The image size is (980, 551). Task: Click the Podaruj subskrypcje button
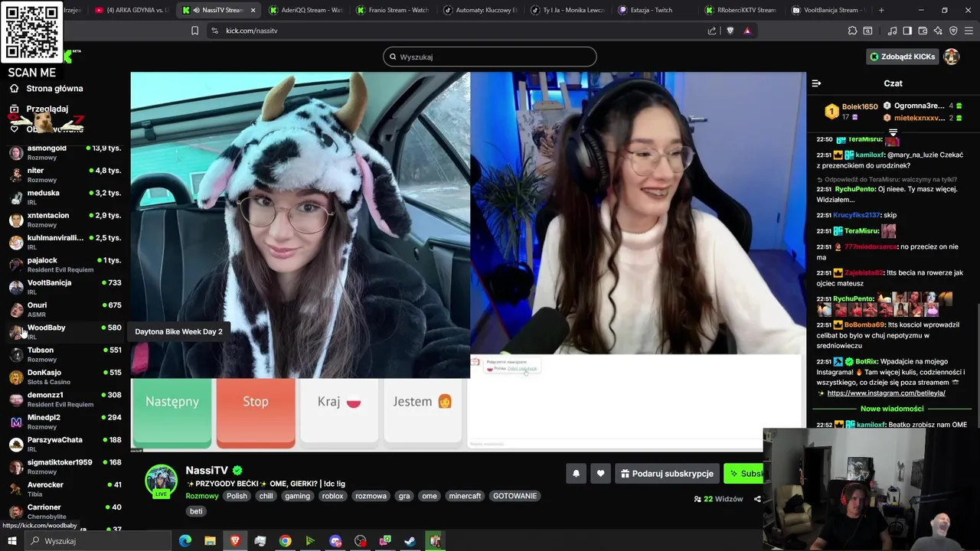point(666,474)
